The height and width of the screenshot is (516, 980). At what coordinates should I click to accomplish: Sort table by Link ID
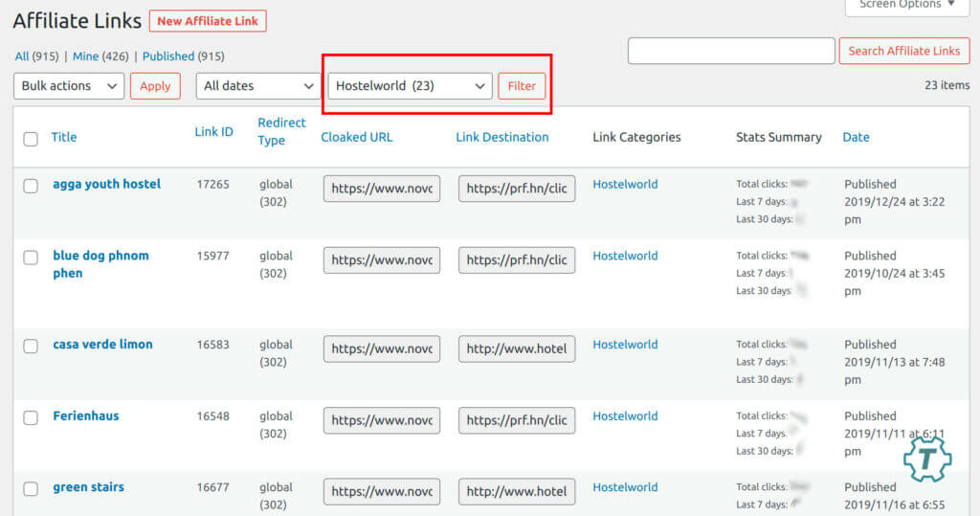[x=213, y=131]
